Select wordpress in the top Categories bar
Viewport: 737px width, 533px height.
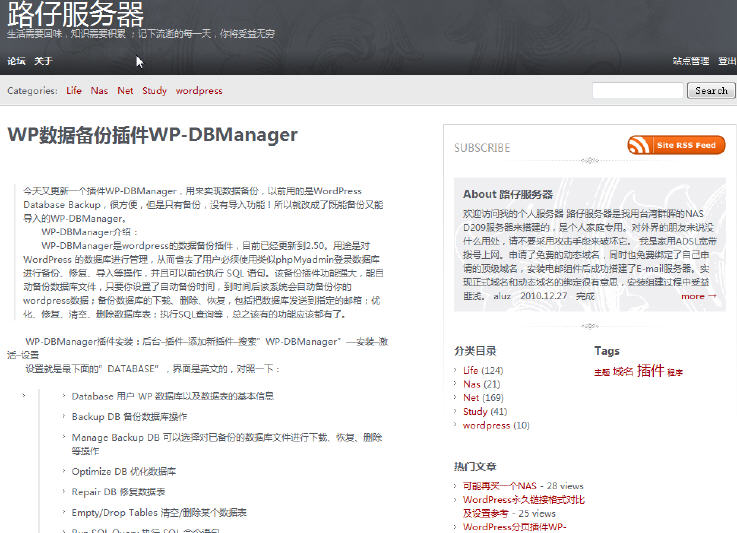199,91
